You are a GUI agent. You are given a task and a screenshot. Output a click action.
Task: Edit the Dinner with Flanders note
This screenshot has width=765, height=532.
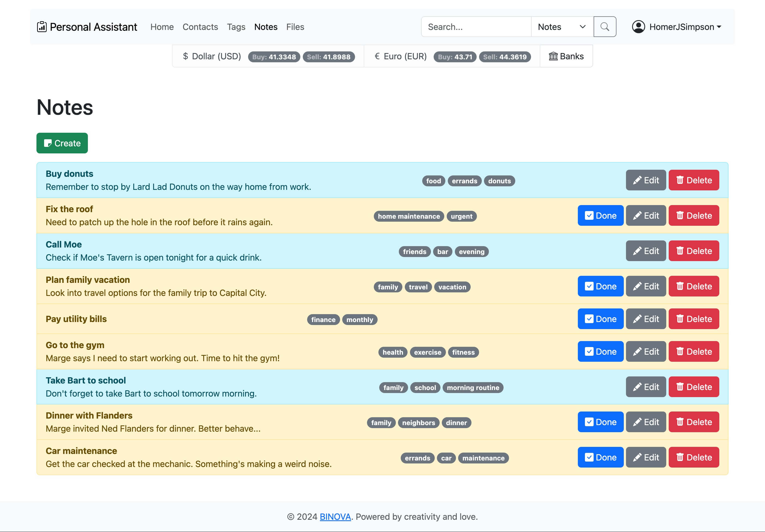click(646, 422)
